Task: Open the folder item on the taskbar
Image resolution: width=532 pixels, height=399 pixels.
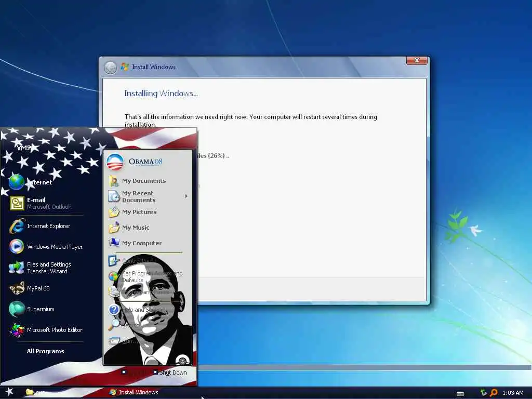Action: pyautogui.click(x=30, y=392)
